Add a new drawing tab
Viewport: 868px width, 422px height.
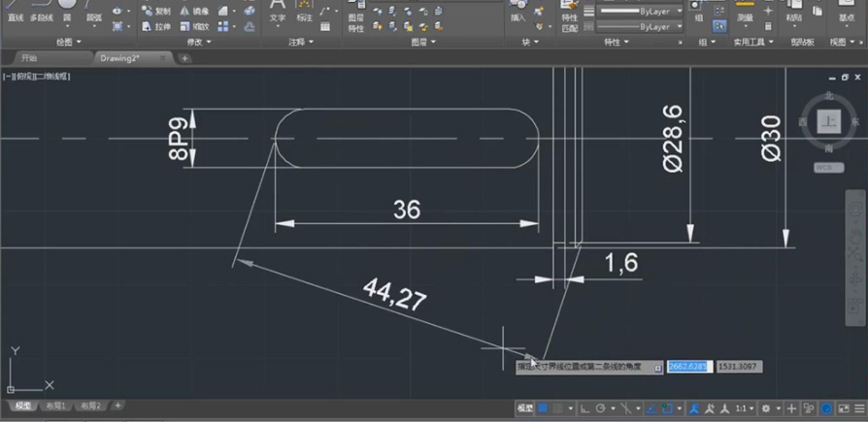tap(184, 58)
